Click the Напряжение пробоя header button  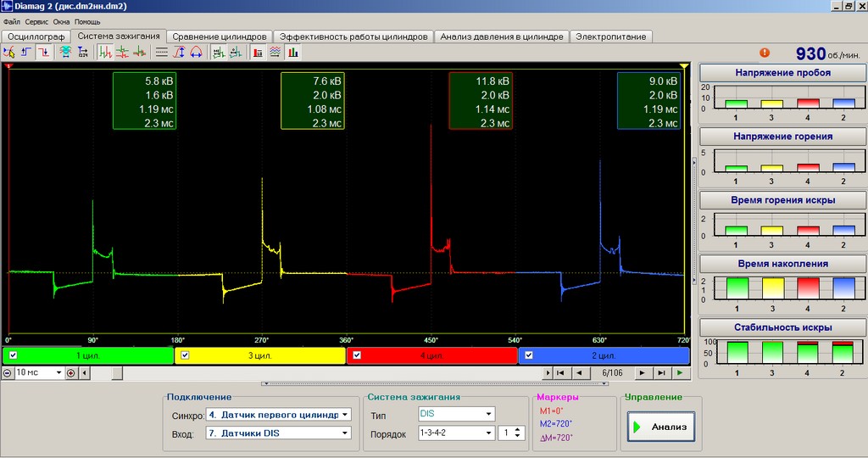point(782,73)
